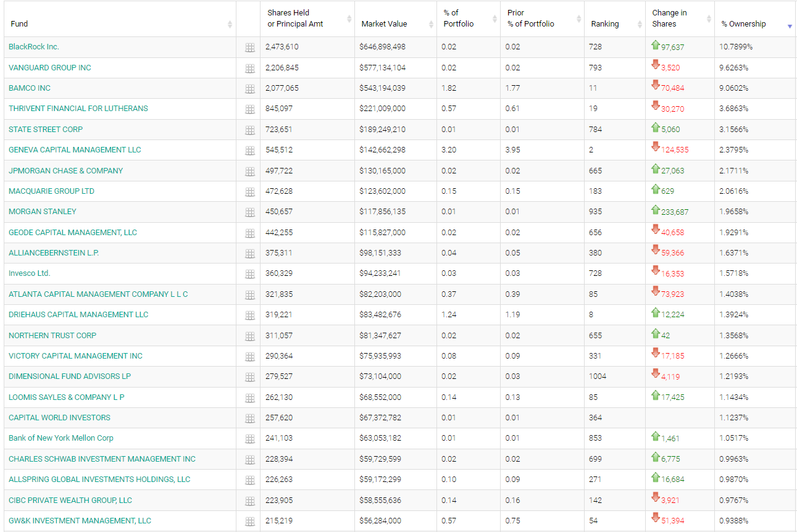
Task: Open grid icon for DRIEHAUS CAPITAL MANAGEMENT
Action: [x=250, y=315]
